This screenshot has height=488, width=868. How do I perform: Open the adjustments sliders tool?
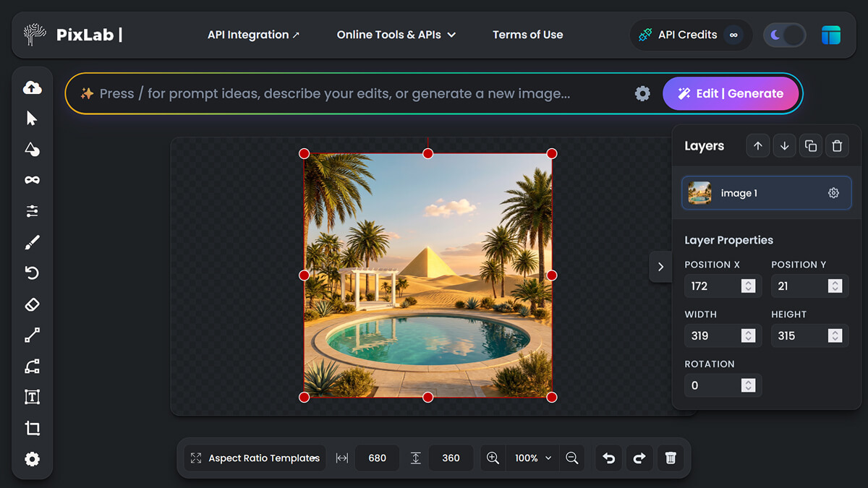(32, 210)
